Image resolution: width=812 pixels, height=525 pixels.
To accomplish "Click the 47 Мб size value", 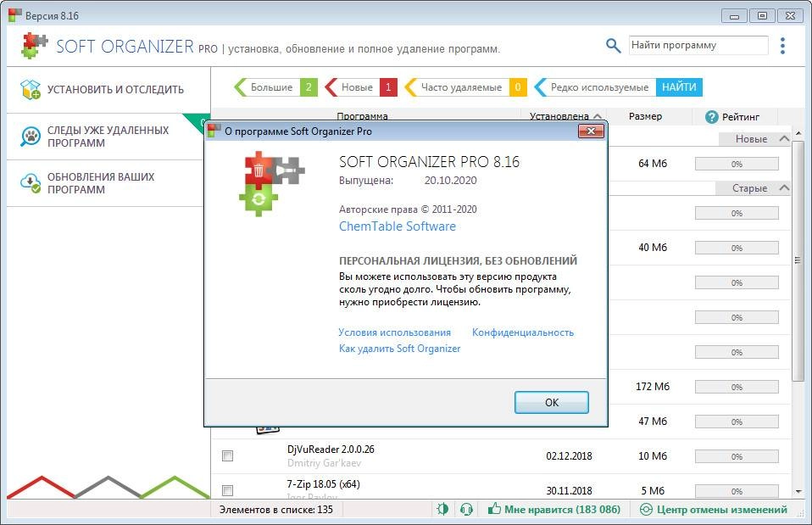I will (x=653, y=422).
